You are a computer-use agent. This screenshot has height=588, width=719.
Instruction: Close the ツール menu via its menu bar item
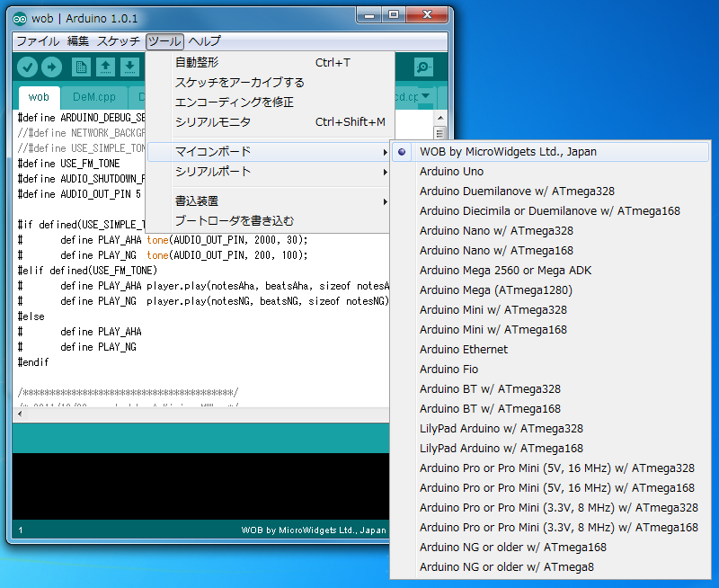pyautogui.click(x=164, y=41)
